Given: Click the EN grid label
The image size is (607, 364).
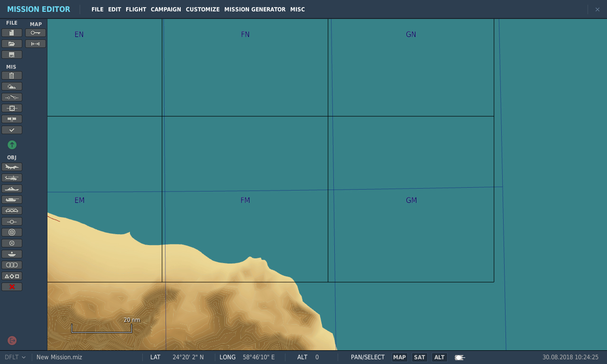Looking at the screenshot, I should click(79, 35).
